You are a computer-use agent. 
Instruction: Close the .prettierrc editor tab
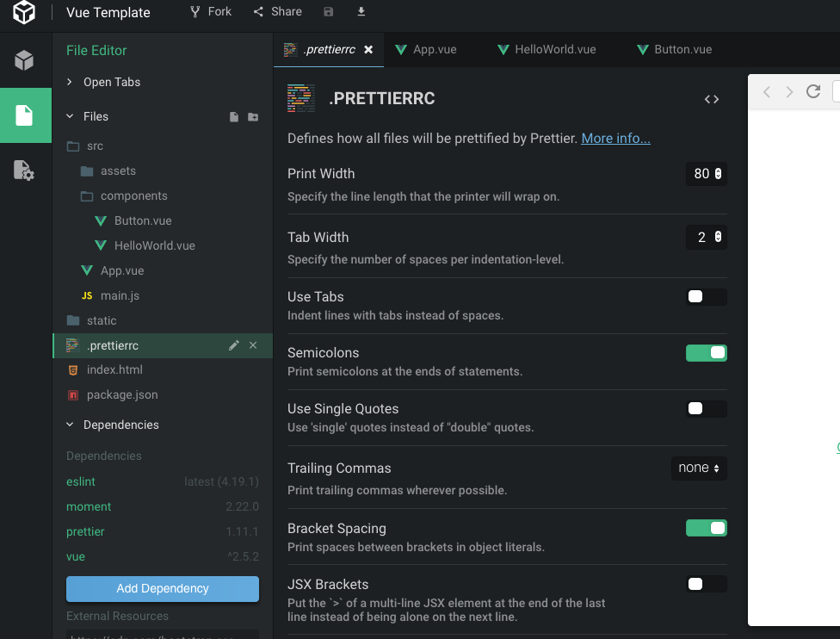pos(368,49)
